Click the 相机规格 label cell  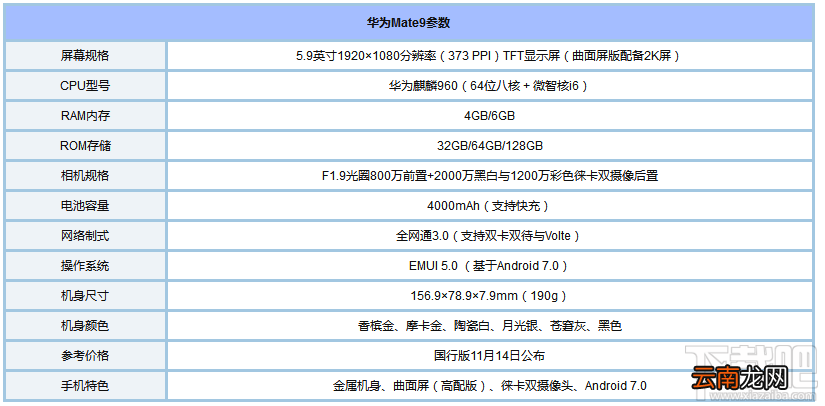85,176
